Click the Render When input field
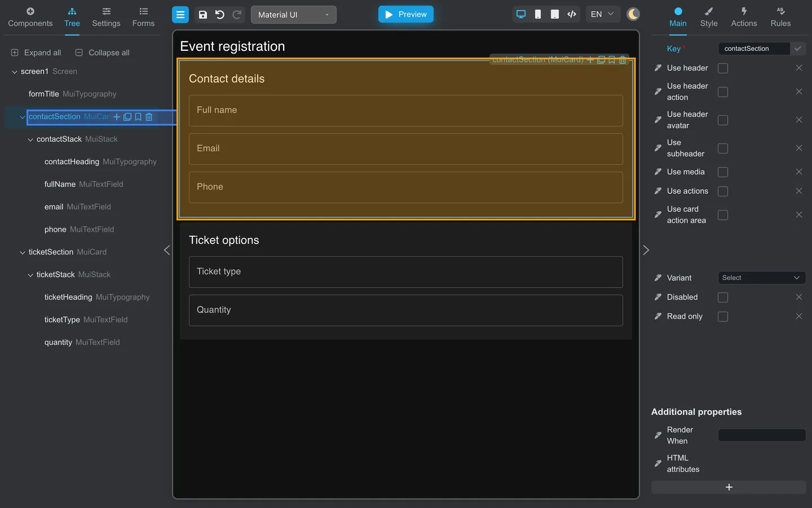The width and height of the screenshot is (812, 508). (761, 435)
